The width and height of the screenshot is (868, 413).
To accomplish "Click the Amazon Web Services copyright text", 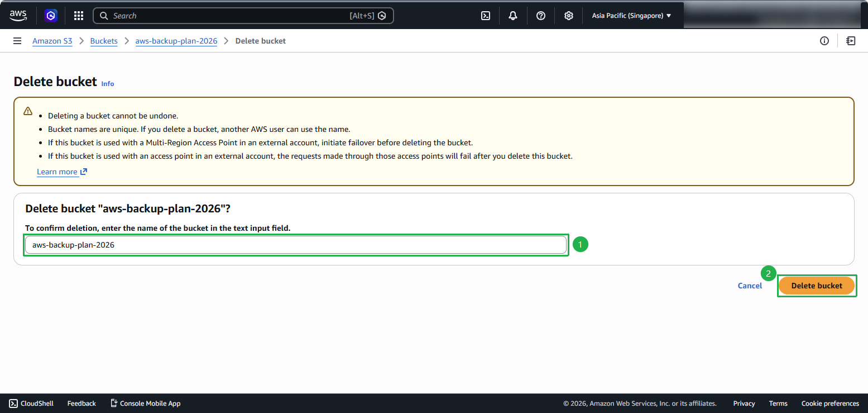I will click(x=640, y=403).
